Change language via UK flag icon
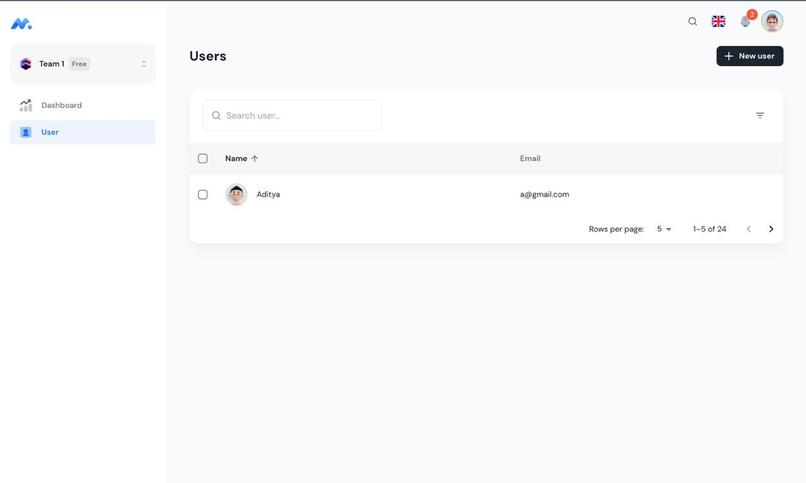The image size is (806, 483). point(718,22)
